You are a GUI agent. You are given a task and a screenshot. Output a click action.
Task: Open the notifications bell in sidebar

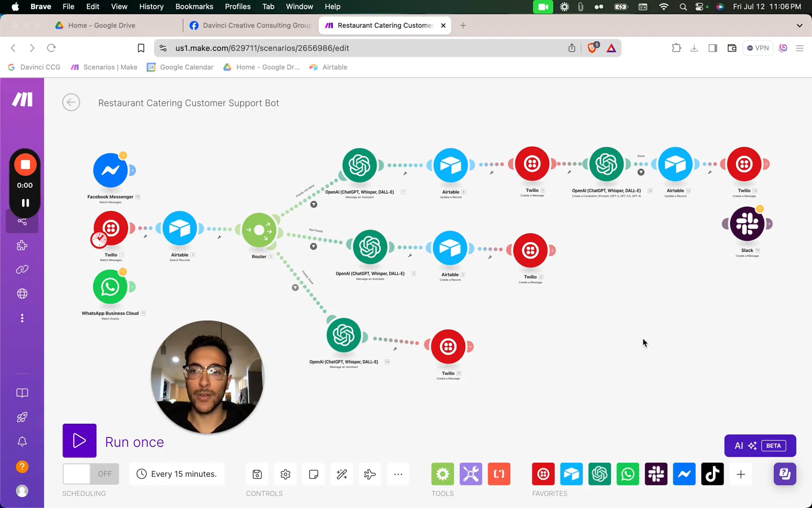point(22,441)
